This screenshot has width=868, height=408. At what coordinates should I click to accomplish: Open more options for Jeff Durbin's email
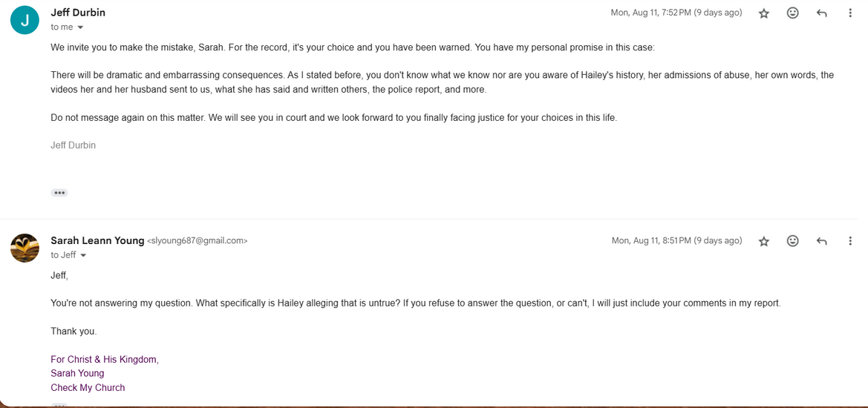[850, 13]
